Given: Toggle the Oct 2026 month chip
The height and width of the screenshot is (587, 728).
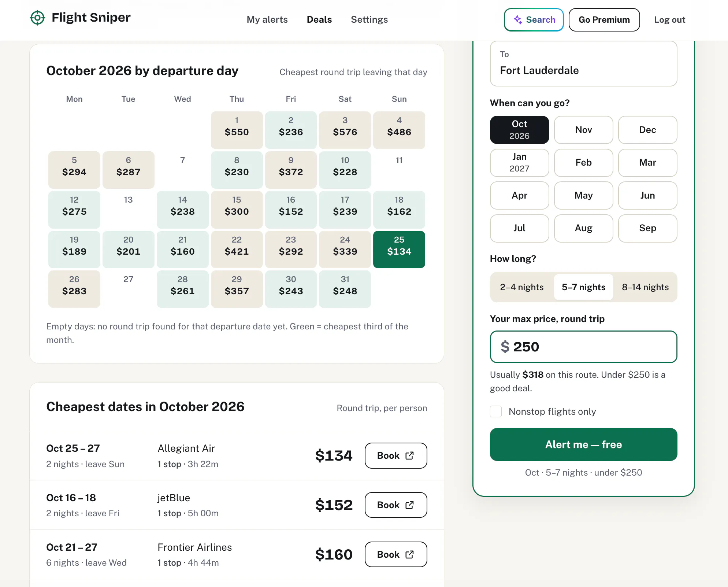Looking at the screenshot, I should [x=519, y=130].
